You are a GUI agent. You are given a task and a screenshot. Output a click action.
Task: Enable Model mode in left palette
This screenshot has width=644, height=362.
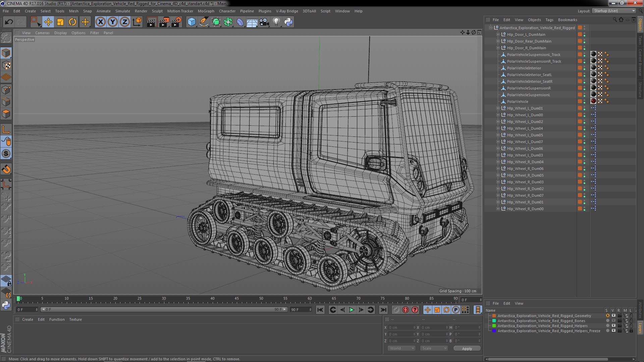pos(6,53)
